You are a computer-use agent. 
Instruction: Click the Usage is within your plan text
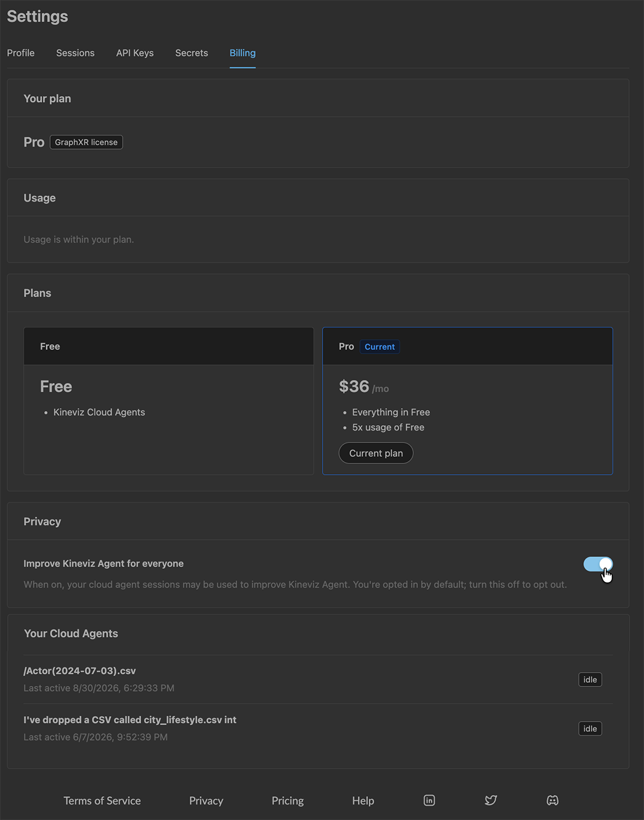tap(79, 240)
